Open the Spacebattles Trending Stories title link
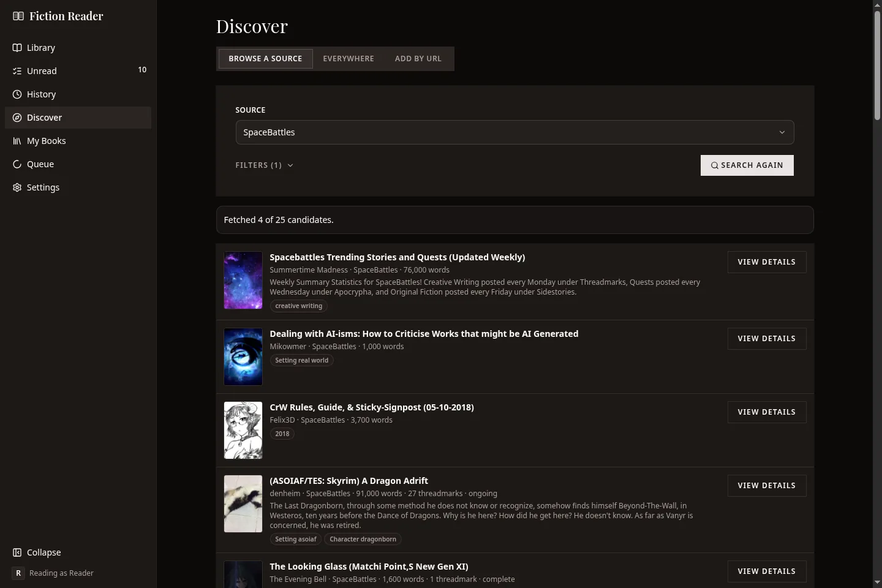 (398, 257)
